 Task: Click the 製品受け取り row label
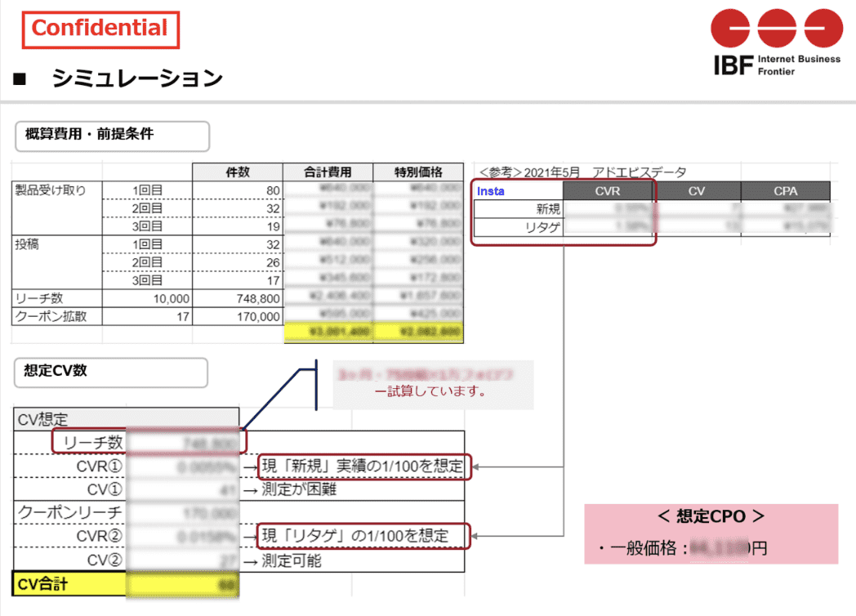[x=51, y=190]
